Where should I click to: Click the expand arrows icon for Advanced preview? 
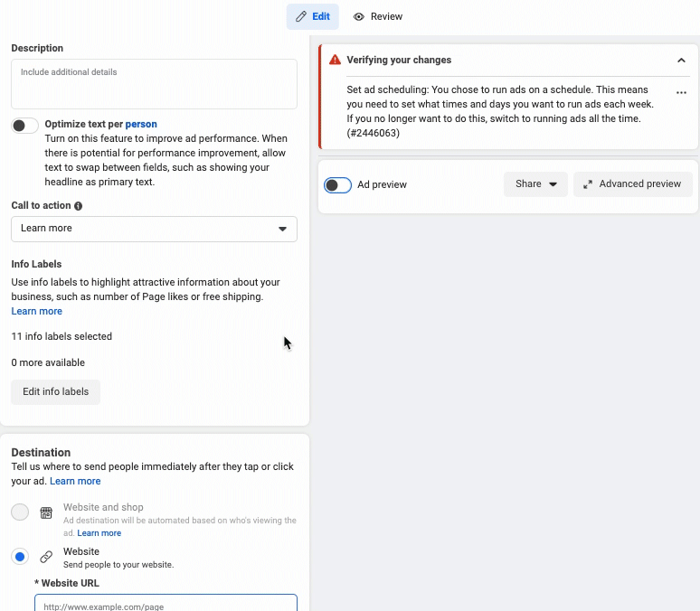tap(588, 184)
